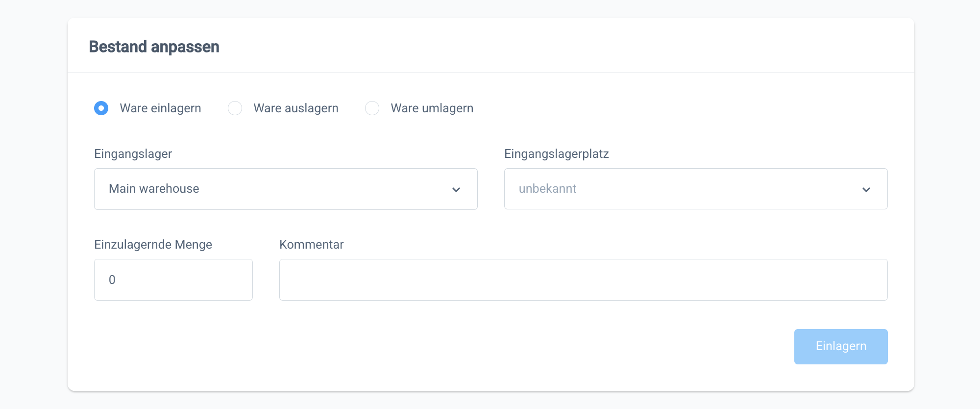Screen dimensions: 980x409
Task: Click the Kommentar field label
Action: (311, 245)
